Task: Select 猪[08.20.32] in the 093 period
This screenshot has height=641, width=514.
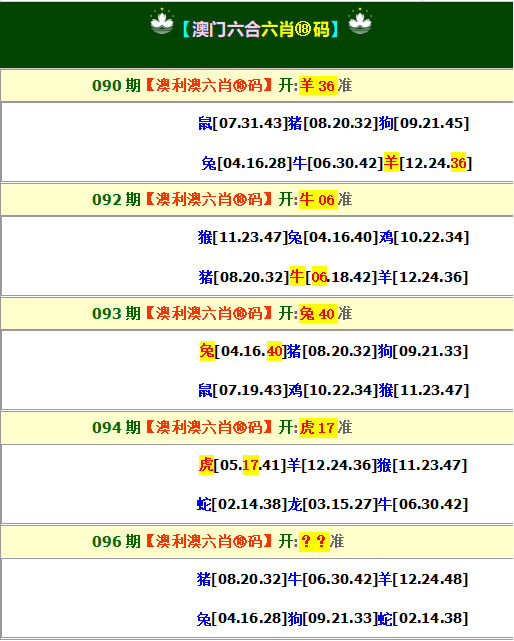Action: [332, 351]
